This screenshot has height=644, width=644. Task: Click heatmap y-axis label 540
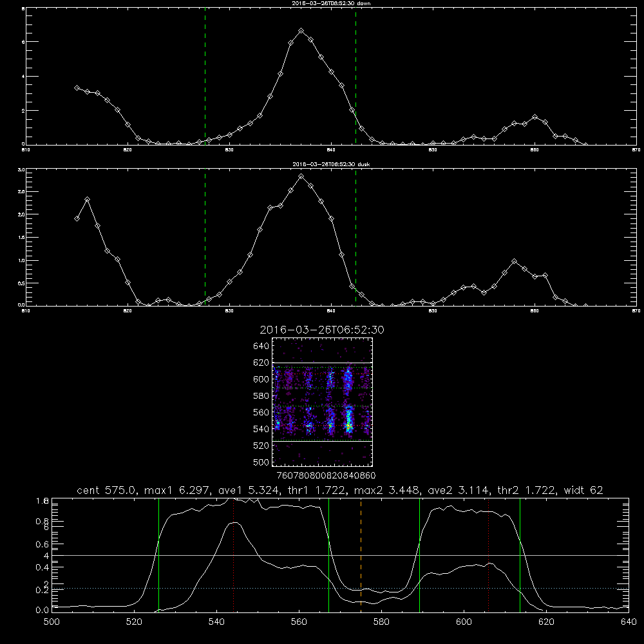(261, 429)
